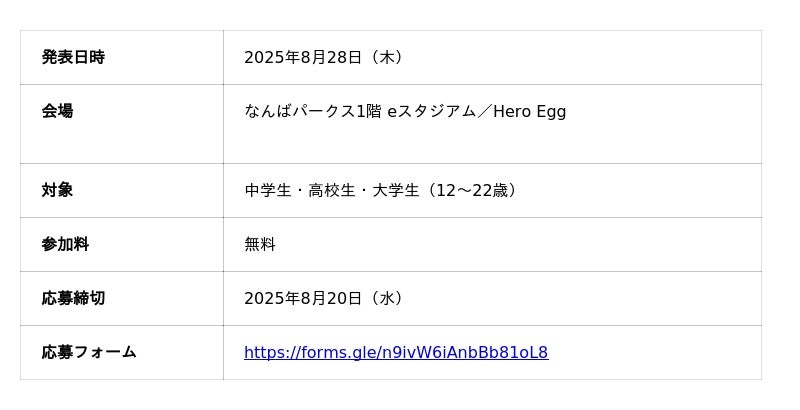This screenshot has width=800, height=410.
Task: Click the 対象 row header
Action: click(57, 190)
